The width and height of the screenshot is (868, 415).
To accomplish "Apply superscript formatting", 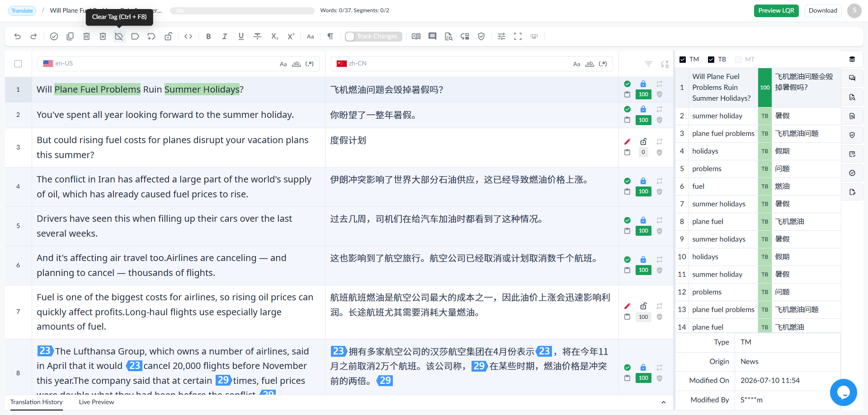I will tap(291, 37).
